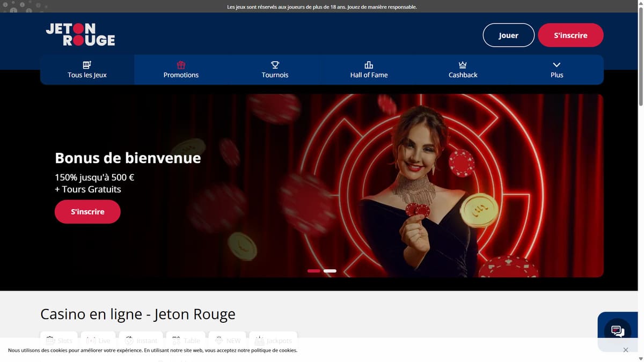
Task: Click the header S'inscrire button
Action: coord(570,35)
